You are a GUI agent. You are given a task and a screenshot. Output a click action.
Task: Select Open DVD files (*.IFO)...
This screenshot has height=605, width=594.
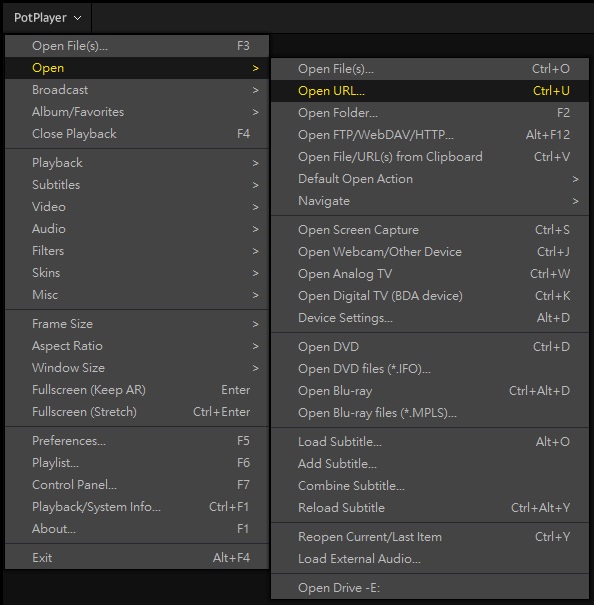click(430, 369)
